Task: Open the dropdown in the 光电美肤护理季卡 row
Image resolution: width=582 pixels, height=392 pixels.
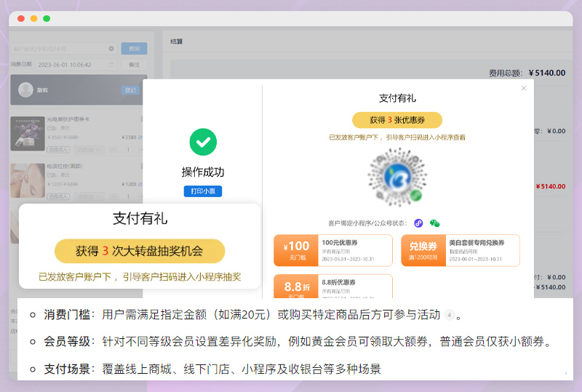Action: pos(89,150)
